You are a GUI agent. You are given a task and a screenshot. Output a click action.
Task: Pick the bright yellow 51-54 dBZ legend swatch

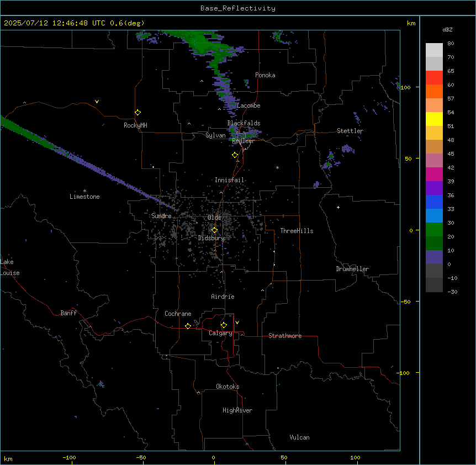[434, 119]
